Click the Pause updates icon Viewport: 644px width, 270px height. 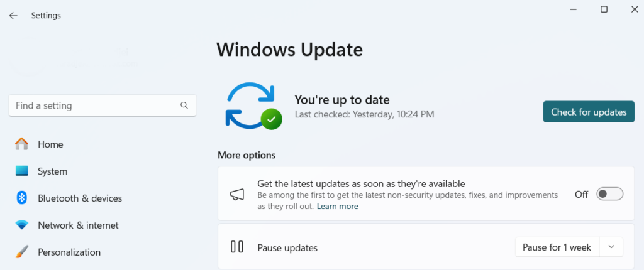click(236, 247)
